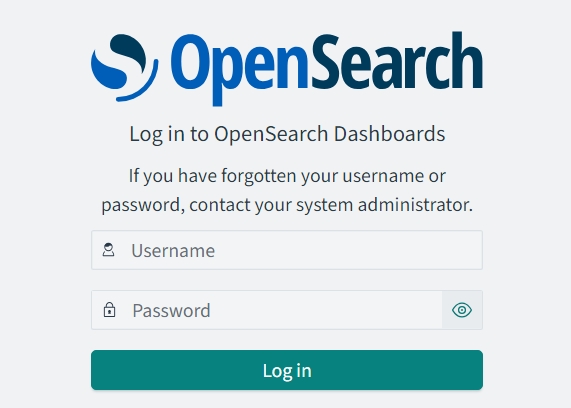The image size is (571, 408).
Task: Click the 'Password' placeholder text
Action: pyautogui.click(x=172, y=311)
